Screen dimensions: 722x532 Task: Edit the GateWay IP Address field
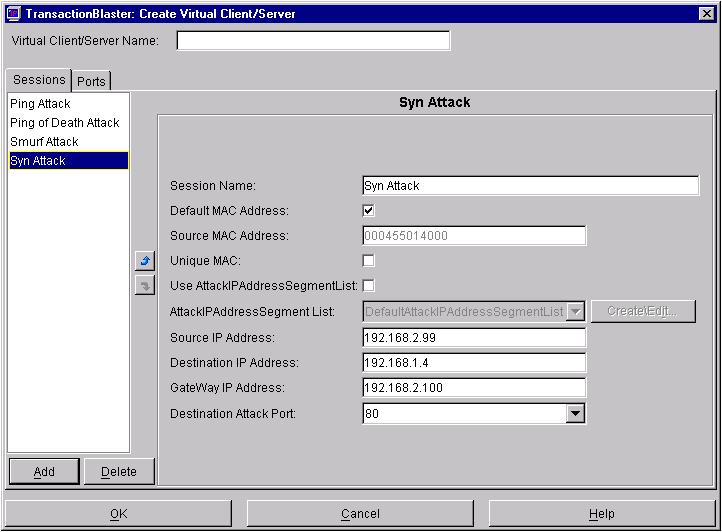coord(474,387)
